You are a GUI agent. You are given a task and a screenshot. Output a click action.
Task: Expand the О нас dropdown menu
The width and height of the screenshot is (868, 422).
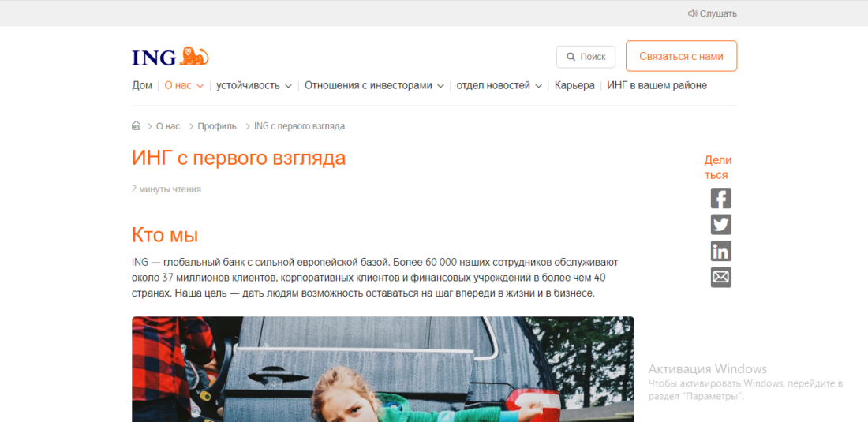coord(184,85)
